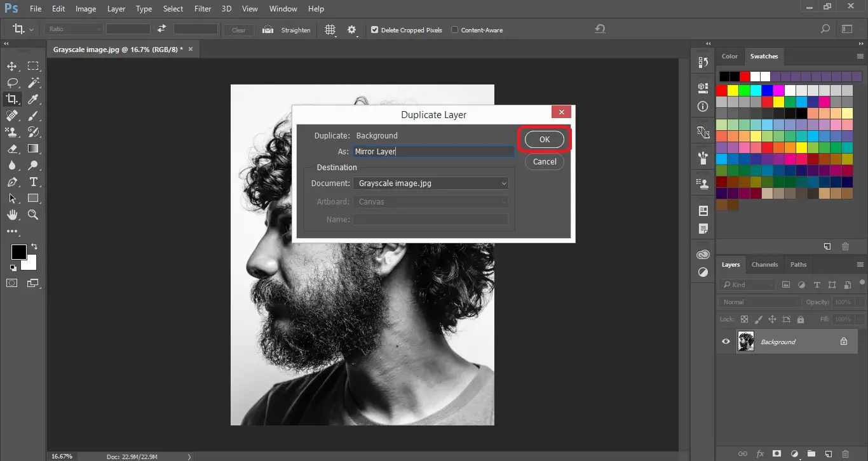Switch to the Color panel tab

point(729,57)
